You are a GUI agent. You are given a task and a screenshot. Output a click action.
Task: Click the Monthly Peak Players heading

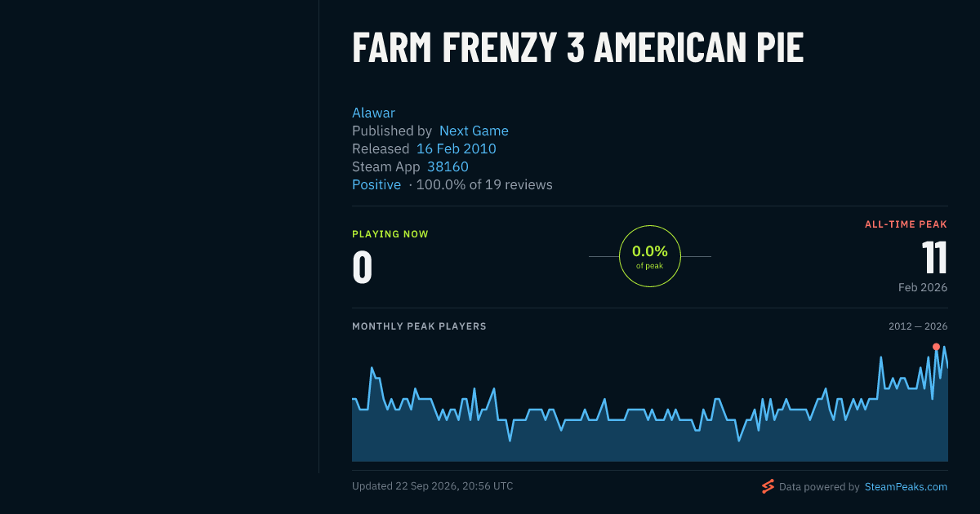click(419, 326)
